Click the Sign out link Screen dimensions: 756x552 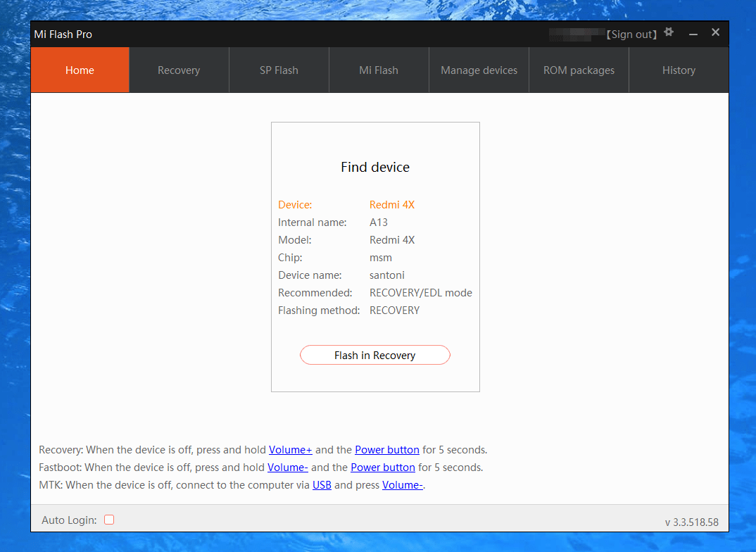pos(631,34)
